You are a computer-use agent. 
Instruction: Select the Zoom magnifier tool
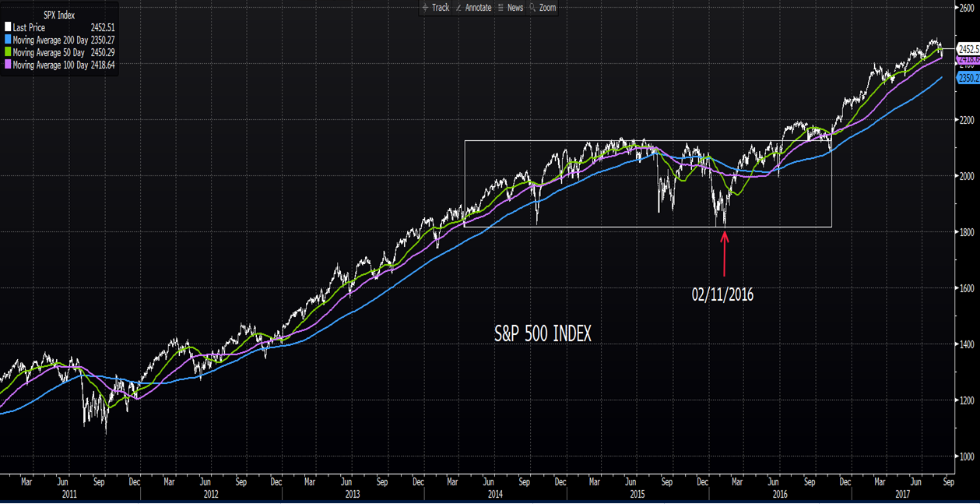coord(543,8)
